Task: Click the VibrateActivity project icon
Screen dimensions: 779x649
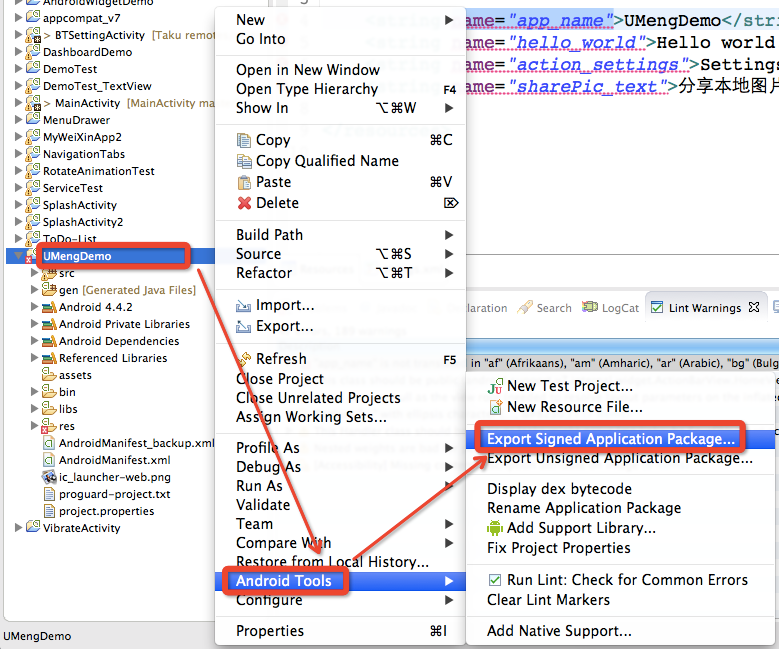Action: click(x=33, y=527)
